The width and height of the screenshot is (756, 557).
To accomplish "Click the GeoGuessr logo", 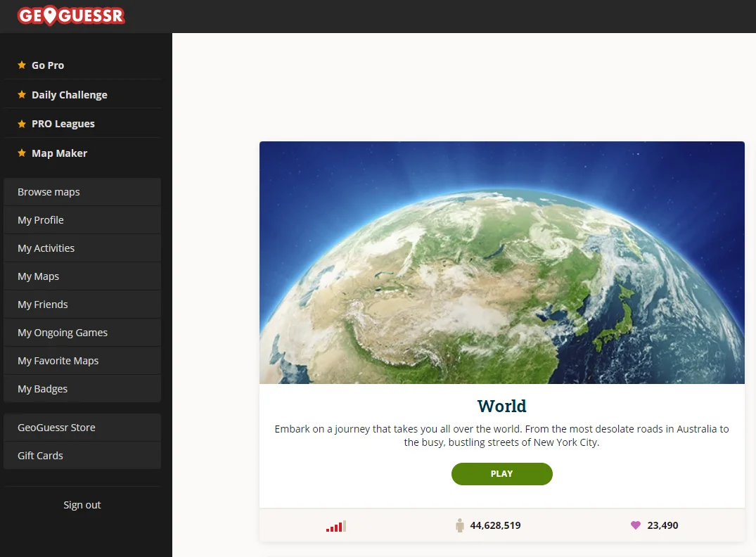I will point(71,15).
